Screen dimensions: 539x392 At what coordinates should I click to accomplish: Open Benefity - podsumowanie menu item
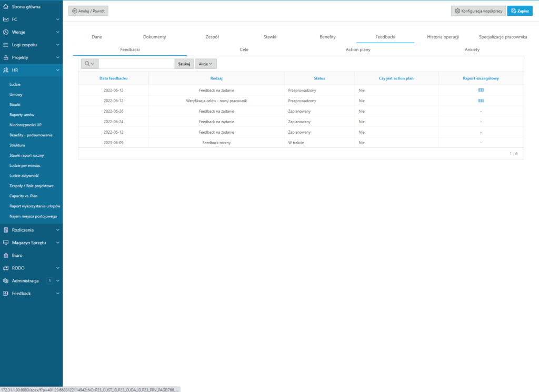[31, 135]
